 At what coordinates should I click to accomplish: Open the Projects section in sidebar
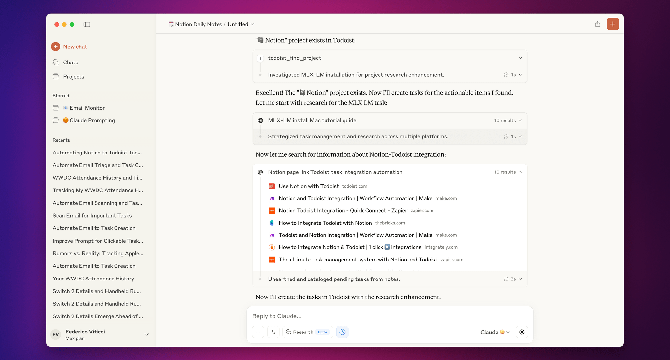(x=68, y=77)
